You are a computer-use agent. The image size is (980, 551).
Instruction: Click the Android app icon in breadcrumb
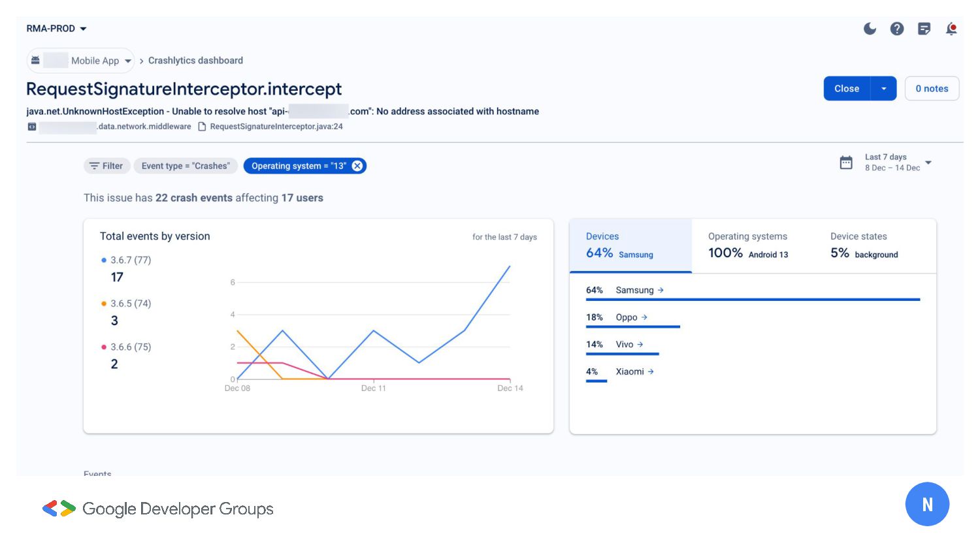pos(35,60)
